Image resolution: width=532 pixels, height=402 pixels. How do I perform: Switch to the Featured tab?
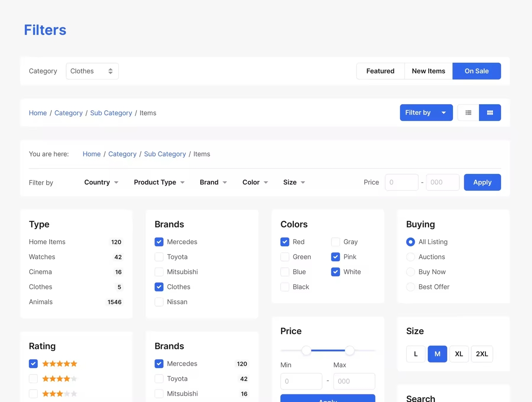pos(380,71)
